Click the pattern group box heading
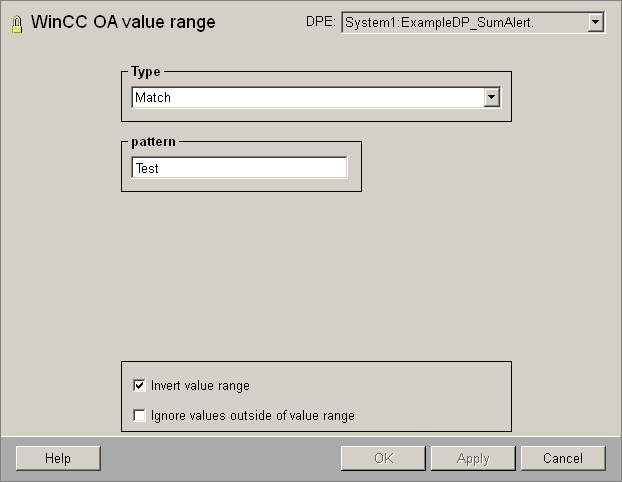The height and width of the screenshot is (482, 622). tap(153, 142)
